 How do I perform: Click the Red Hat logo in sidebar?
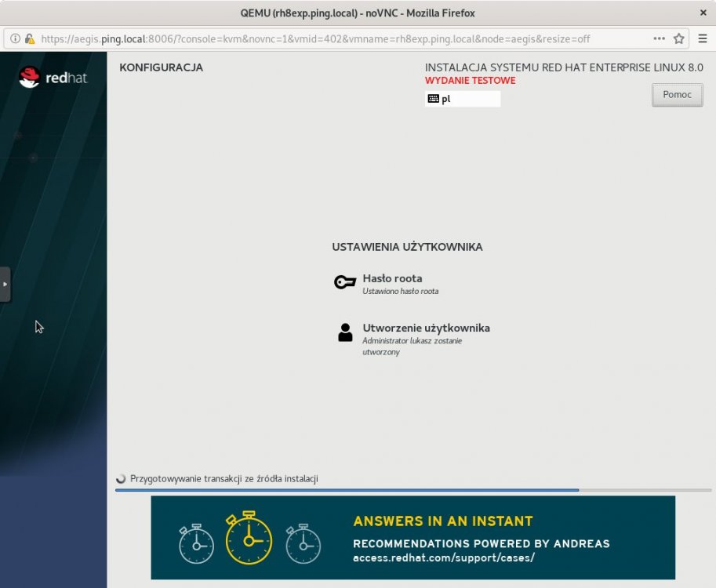(53, 78)
